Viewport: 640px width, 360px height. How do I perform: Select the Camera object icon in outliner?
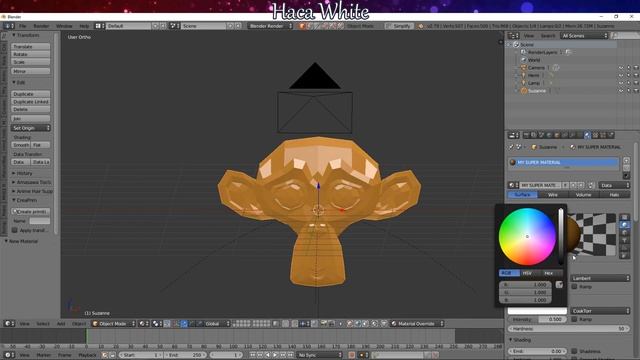click(x=523, y=68)
